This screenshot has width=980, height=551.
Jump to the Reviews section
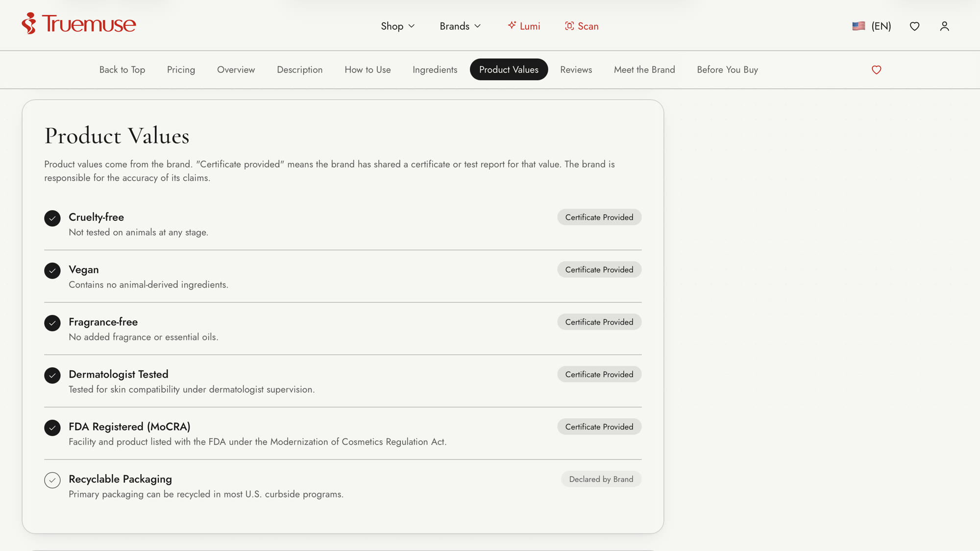coord(576,70)
